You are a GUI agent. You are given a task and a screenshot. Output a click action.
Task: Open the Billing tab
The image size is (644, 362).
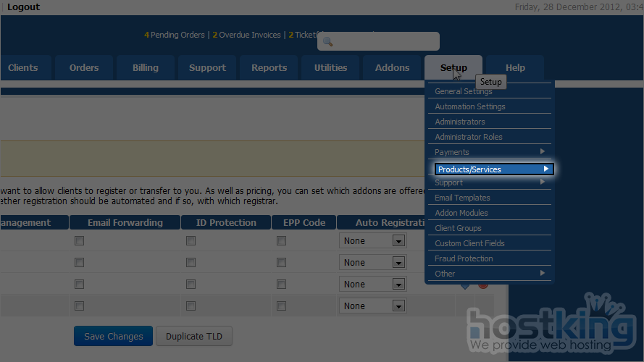146,68
